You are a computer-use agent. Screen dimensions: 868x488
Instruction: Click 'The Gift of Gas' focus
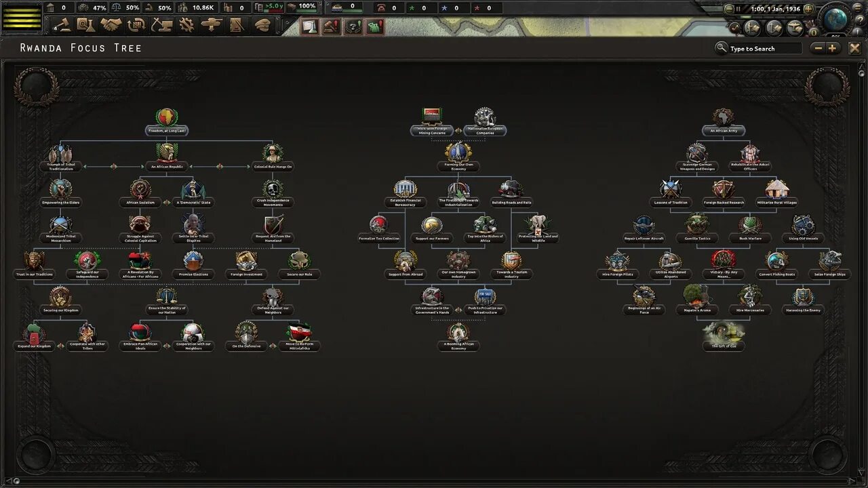pos(724,338)
